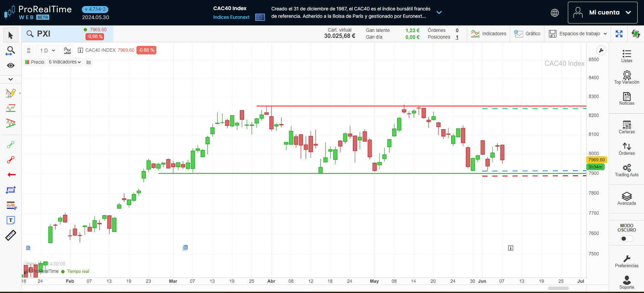
Task: Open the zoom magnifier tool
Action: (11, 51)
